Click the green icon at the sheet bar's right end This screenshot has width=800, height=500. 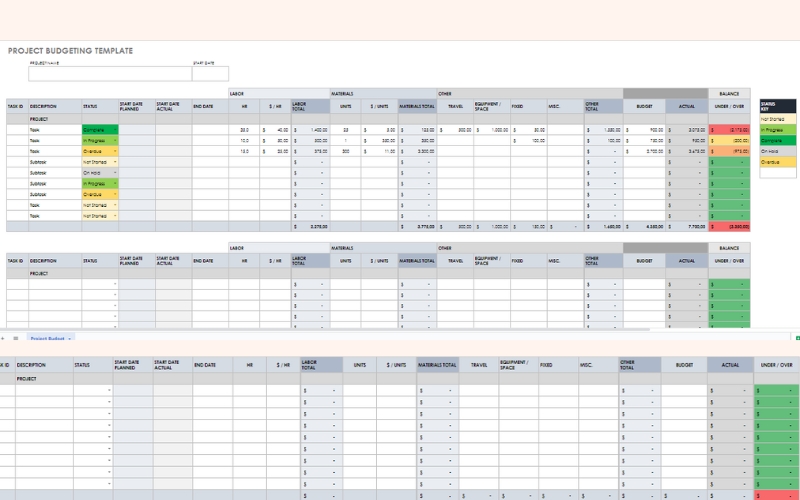pyautogui.click(x=797, y=338)
